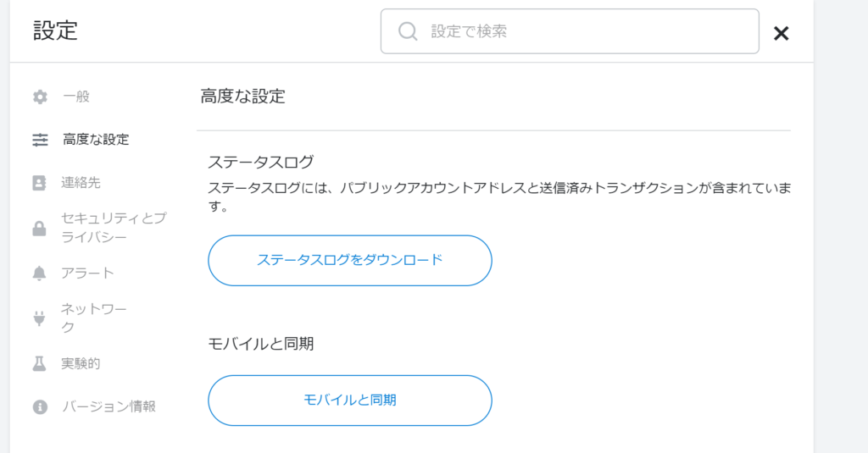This screenshot has width=868, height=453.
Task: Select the 高度な設定 tab
Action: [96, 140]
